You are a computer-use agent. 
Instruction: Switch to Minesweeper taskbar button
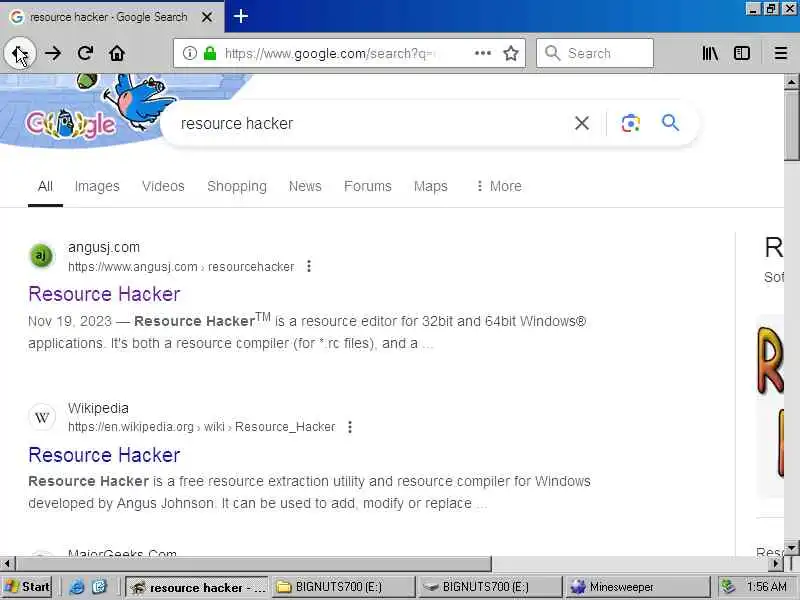[x=638, y=587]
